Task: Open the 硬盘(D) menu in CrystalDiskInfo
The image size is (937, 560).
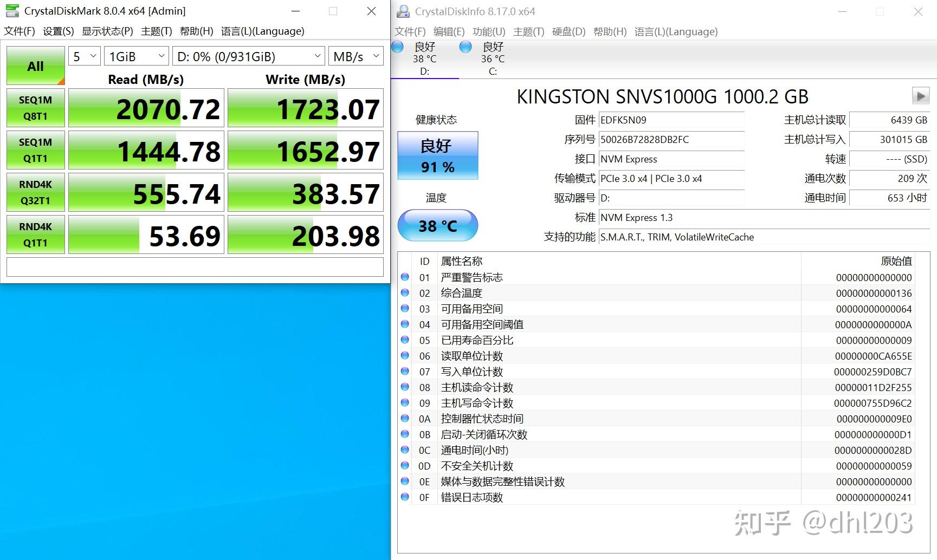Action: (x=568, y=31)
